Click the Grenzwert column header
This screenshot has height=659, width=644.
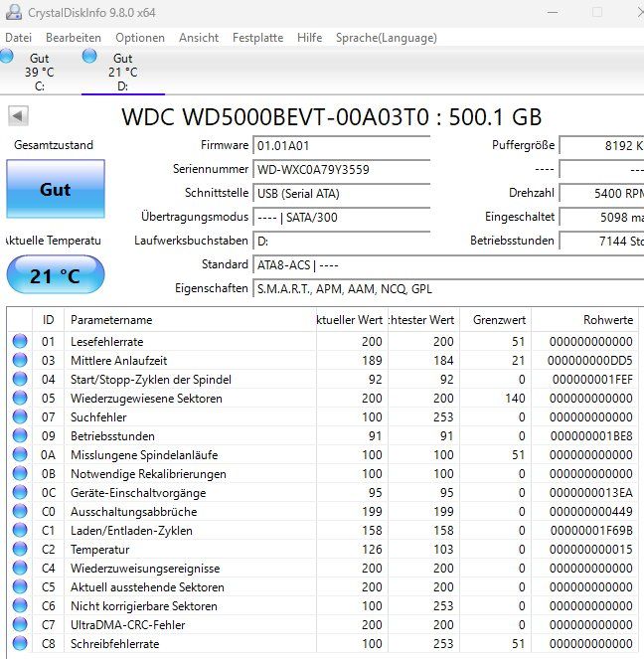[x=496, y=320]
